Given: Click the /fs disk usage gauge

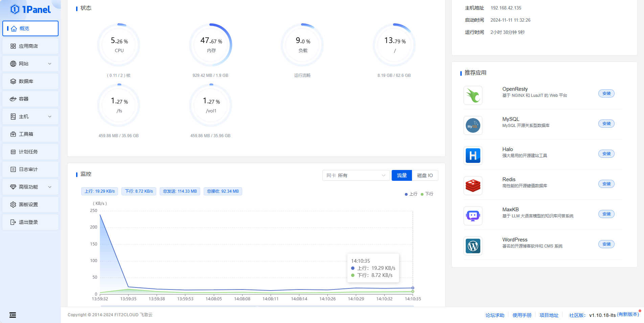Looking at the screenshot, I should click(119, 105).
